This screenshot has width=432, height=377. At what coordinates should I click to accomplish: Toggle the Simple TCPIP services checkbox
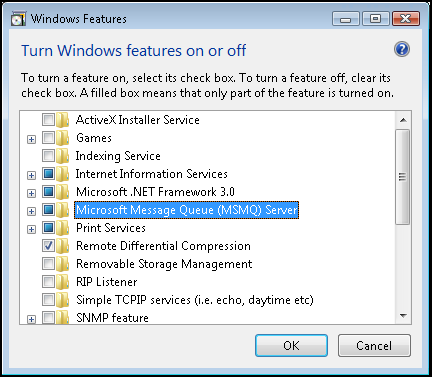point(48,300)
